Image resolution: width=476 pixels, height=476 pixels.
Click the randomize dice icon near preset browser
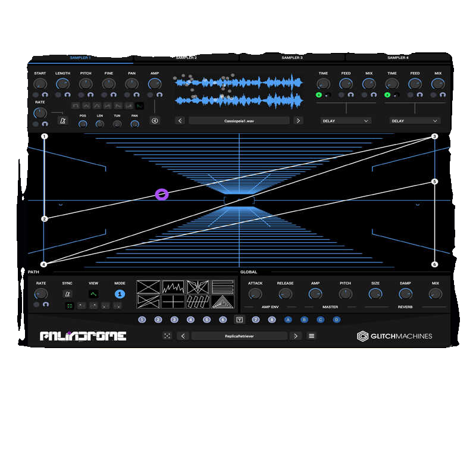[x=167, y=336]
